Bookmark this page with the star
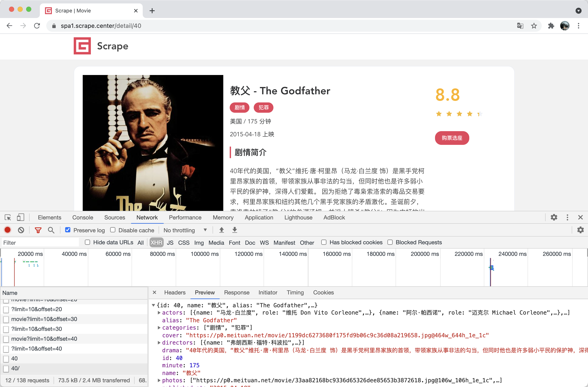The image size is (588, 387). pos(534,26)
